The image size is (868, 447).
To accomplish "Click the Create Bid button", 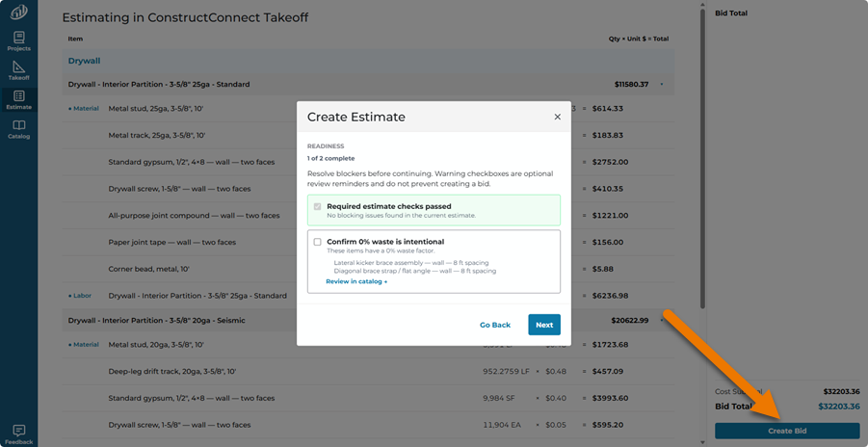I will 787,431.
